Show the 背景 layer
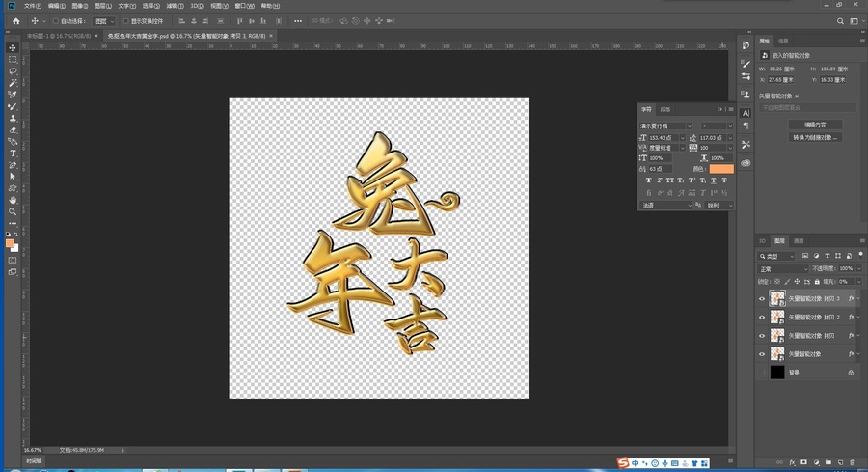 tap(762, 373)
